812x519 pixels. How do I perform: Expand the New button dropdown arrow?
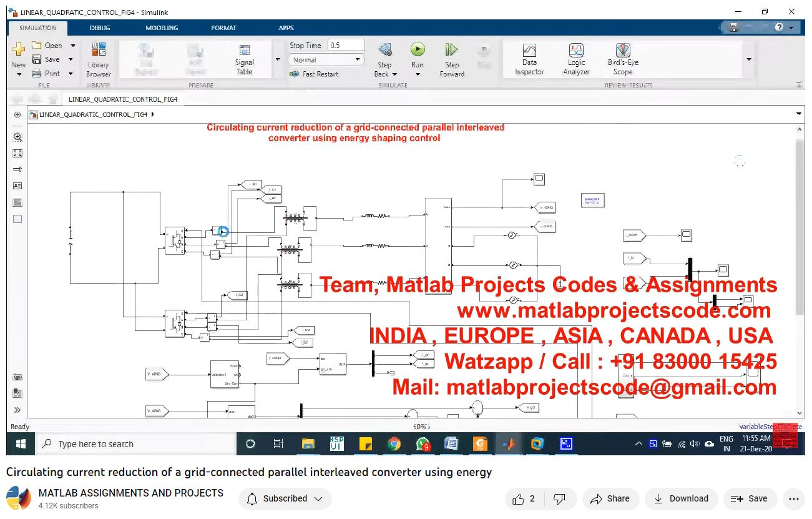click(19, 74)
